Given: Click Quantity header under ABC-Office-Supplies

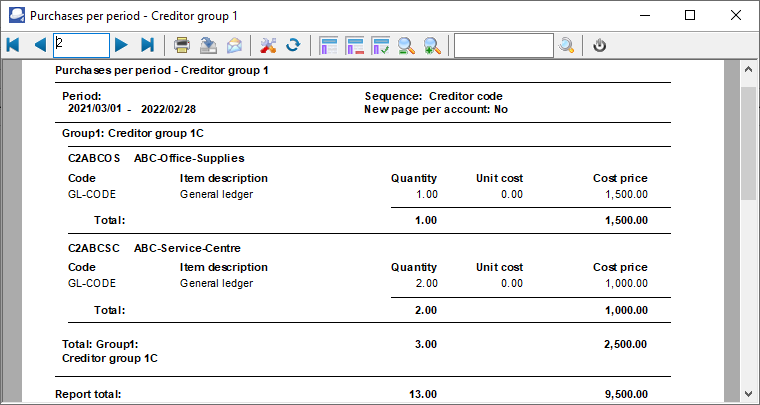Looking at the screenshot, I should 414,178.
